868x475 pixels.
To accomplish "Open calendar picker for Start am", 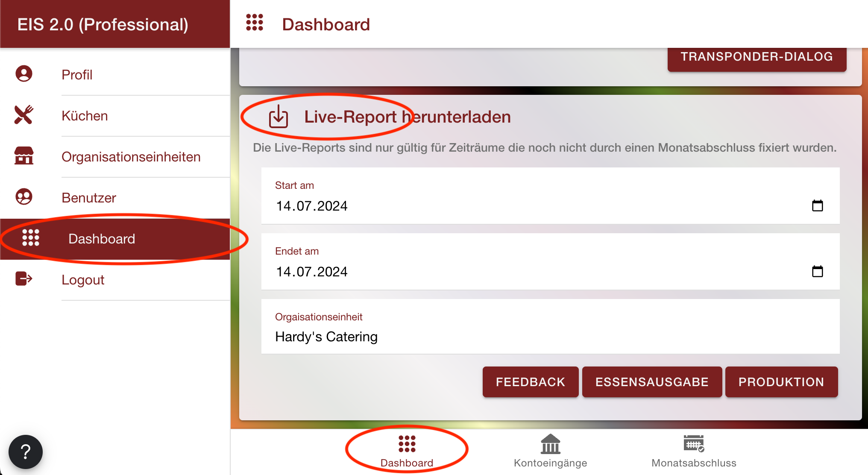I will click(x=817, y=205).
